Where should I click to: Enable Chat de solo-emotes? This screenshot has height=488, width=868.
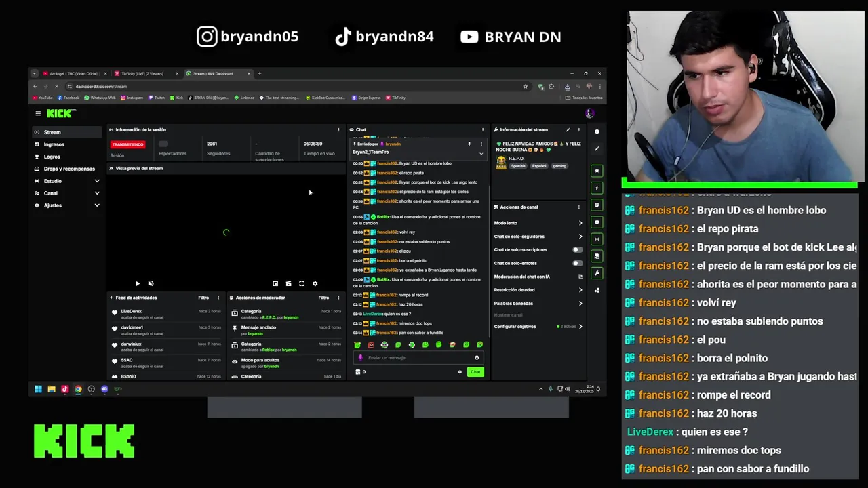577,263
